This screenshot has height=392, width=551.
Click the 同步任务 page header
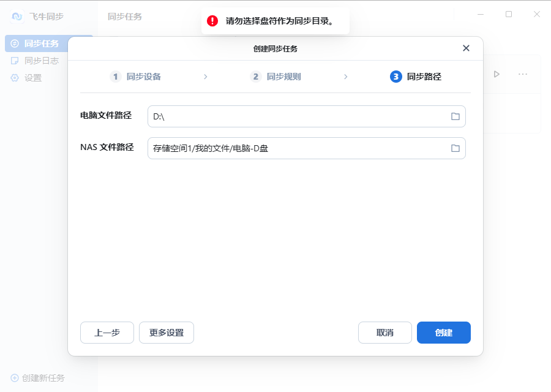point(125,17)
